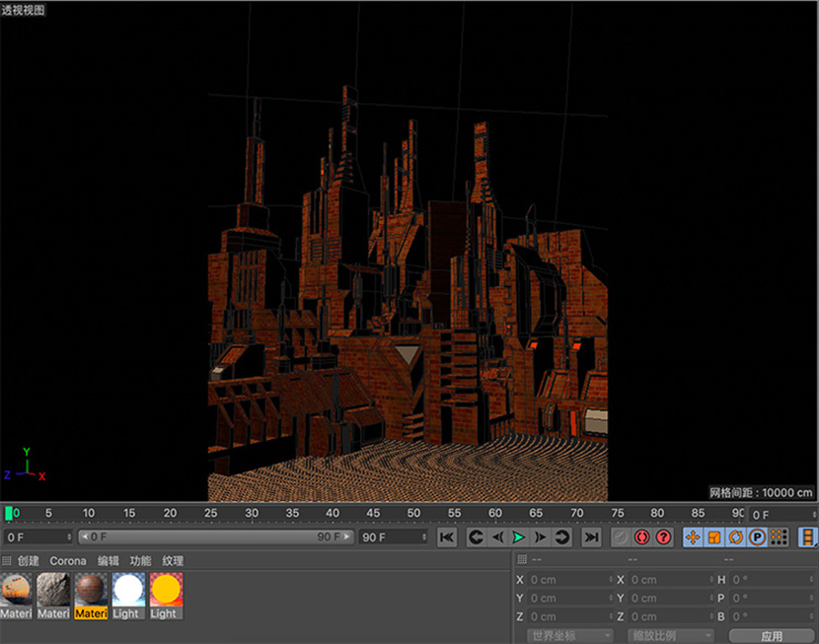Toggle the Parameter (P) recording icon
Image resolution: width=819 pixels, height=644 pixels.
(757, 537)
